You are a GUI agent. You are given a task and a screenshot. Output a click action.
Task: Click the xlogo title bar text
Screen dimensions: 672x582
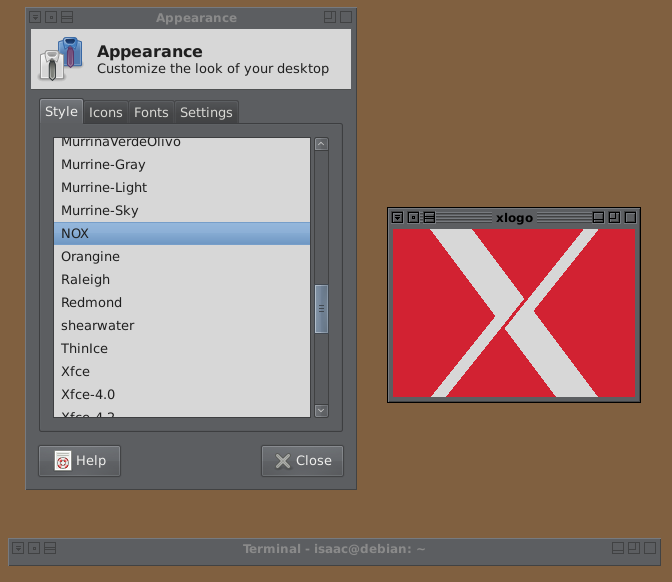tap(514, 218)
